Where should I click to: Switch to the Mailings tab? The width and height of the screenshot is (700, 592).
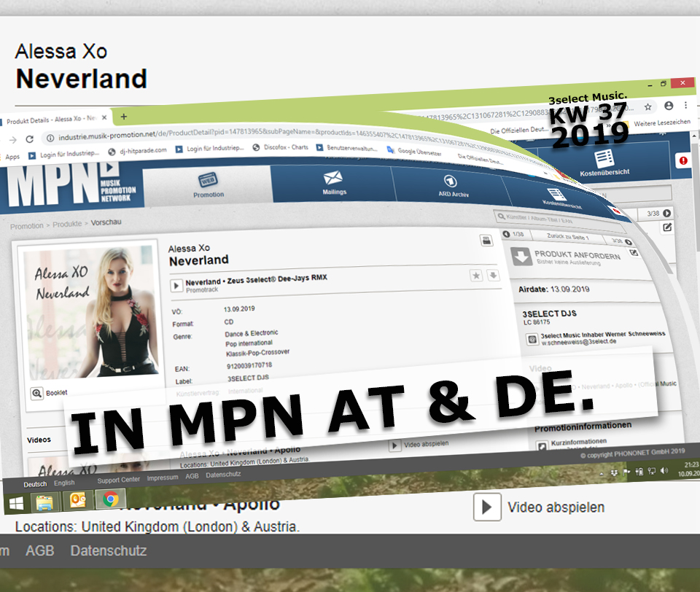[334, 182]
